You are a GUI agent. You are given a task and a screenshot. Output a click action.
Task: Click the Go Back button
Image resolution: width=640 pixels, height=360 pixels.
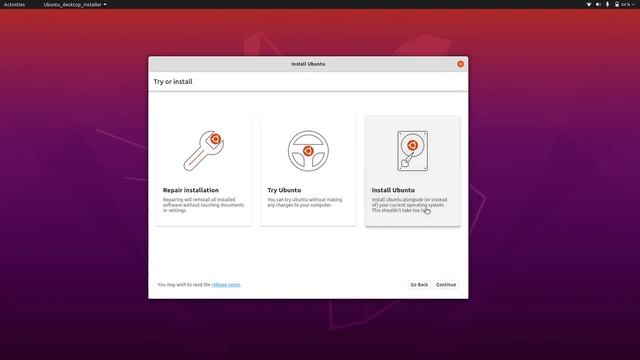tap(419, 284)
